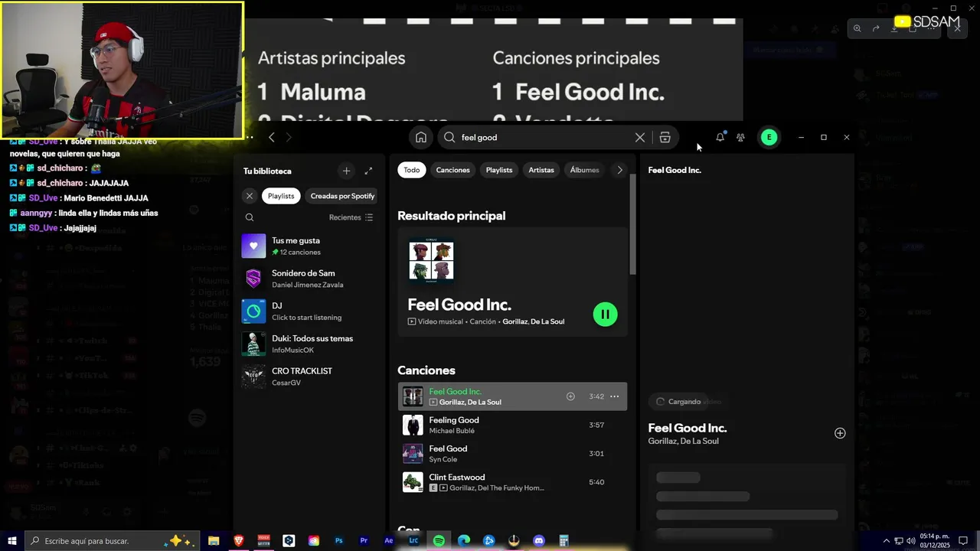Add Feel Good Inc. row to Liked Songs

click(x=570, y=396)
